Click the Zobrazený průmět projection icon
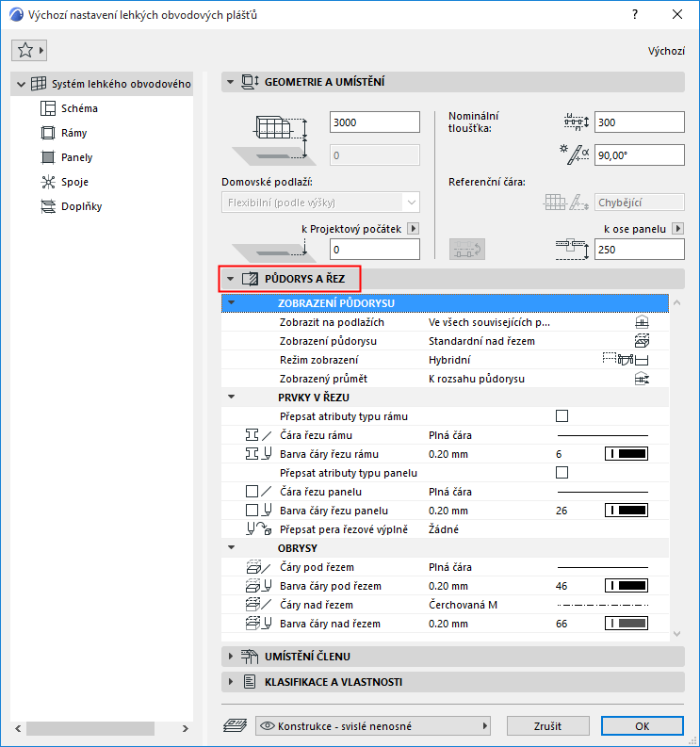Viewport: 700px width, 747px height. click(642, 379)
